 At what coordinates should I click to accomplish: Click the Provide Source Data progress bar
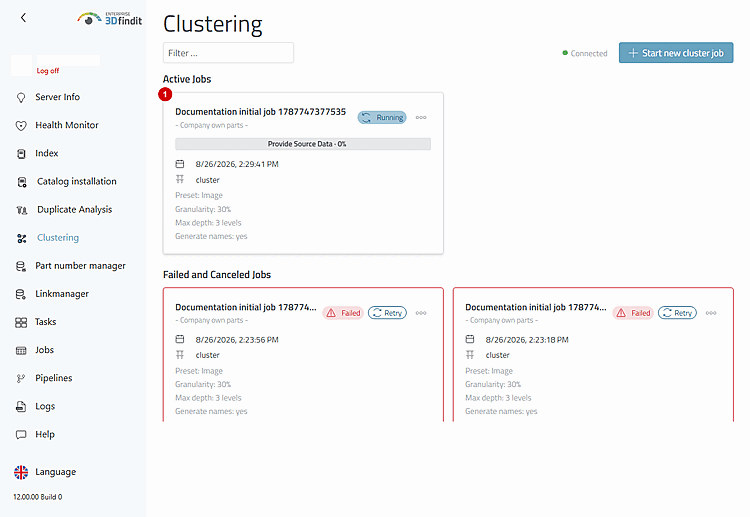pyautogui.click(x=303, y=144)
